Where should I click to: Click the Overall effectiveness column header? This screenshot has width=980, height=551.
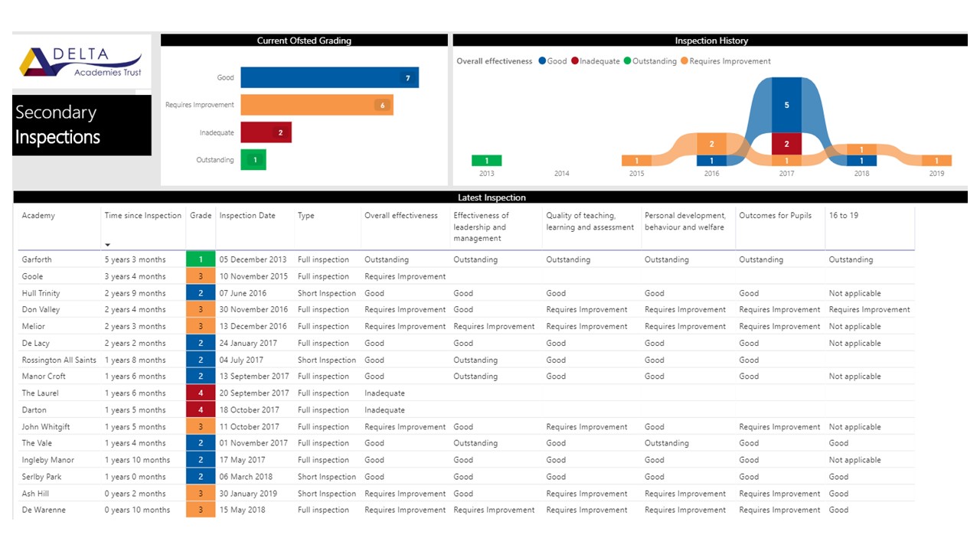(x=400, y=216)
